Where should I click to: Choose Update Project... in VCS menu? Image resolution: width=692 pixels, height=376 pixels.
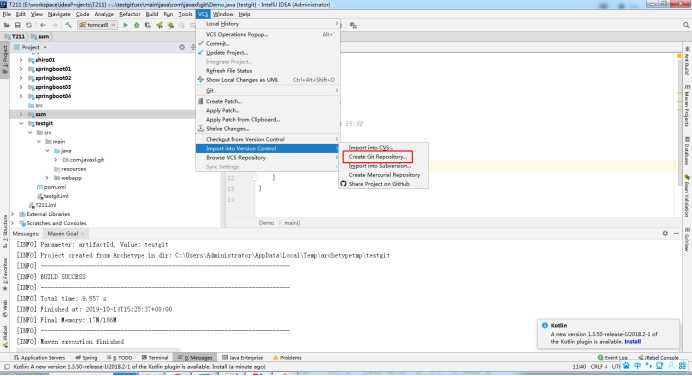[x=267, y=53]
